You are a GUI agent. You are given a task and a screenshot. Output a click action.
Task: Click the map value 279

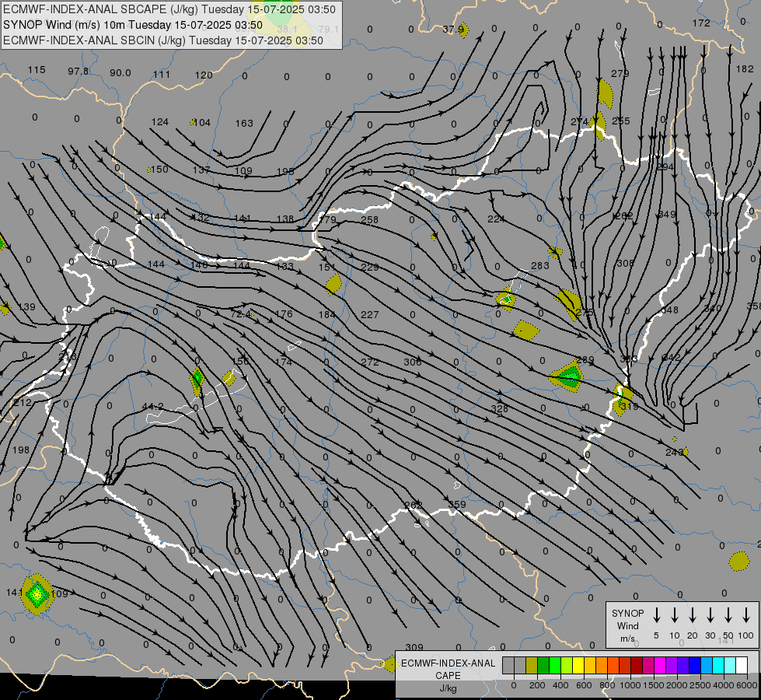pos(620,73)
